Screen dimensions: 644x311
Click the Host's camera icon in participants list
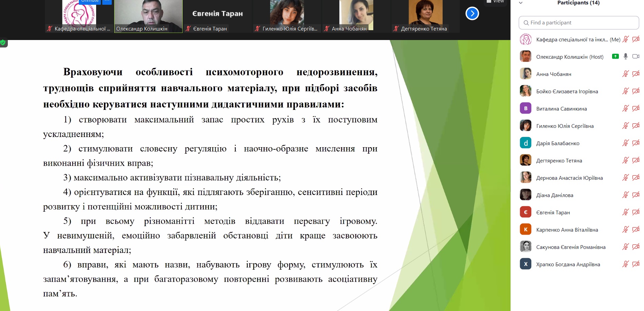636,57
